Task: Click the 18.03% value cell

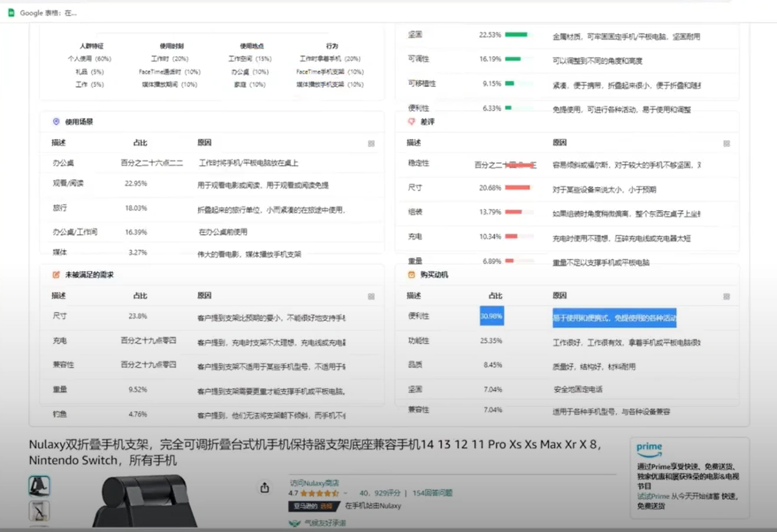Action: pyautogui.click(x=136, y=208)
